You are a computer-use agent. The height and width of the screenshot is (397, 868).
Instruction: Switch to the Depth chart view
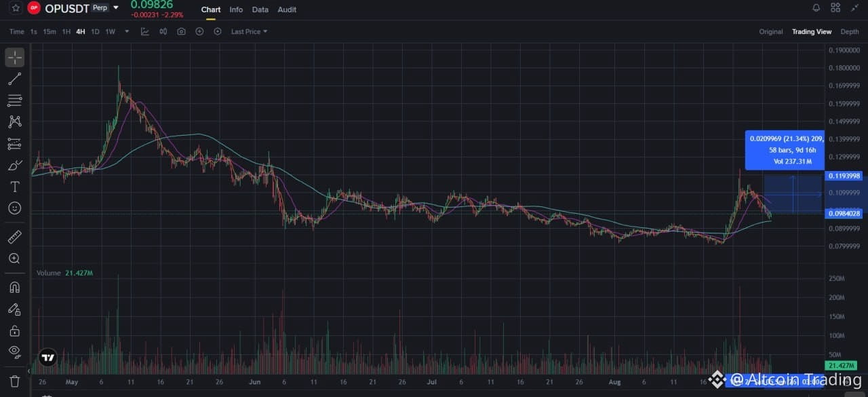pyautogui.click(x=850, y=32)
